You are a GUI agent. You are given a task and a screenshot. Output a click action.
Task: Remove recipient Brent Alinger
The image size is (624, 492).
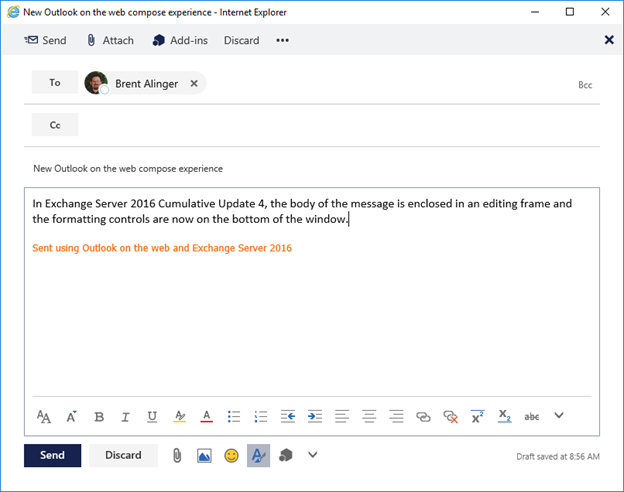pyautogui.click(x=194, y=84)
